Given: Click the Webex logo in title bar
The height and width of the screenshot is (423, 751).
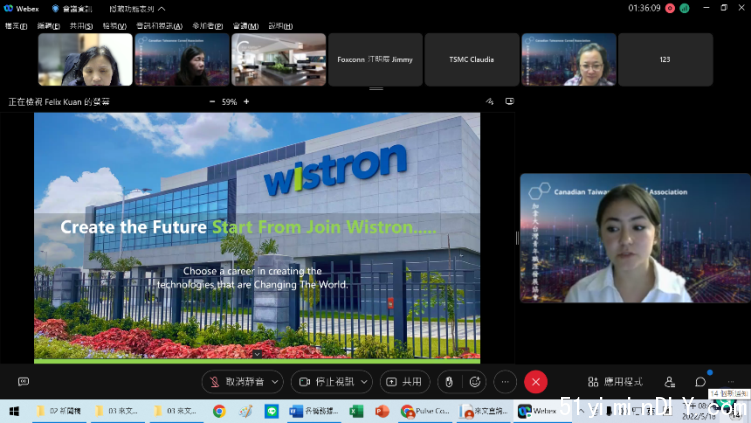Looking at the screenshot, I should point(8,9).
